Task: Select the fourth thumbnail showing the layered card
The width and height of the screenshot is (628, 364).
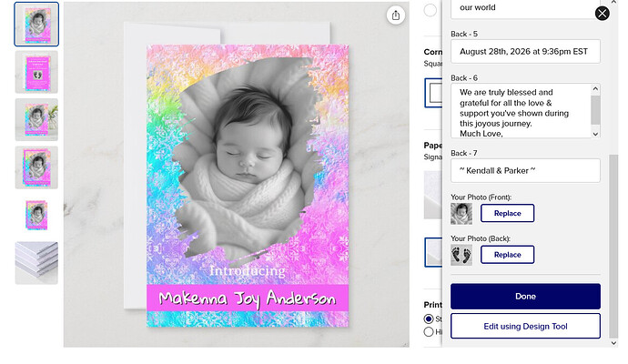Action: [36, 167]
